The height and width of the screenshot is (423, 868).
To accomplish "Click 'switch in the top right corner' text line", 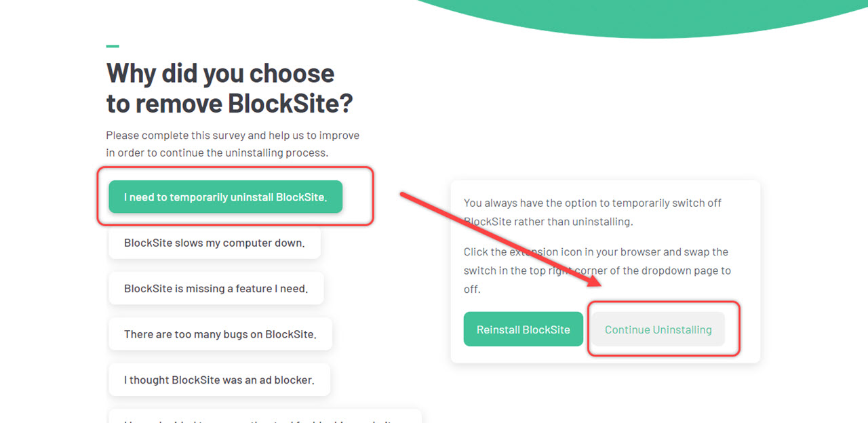I will click(x=597, y=270).
